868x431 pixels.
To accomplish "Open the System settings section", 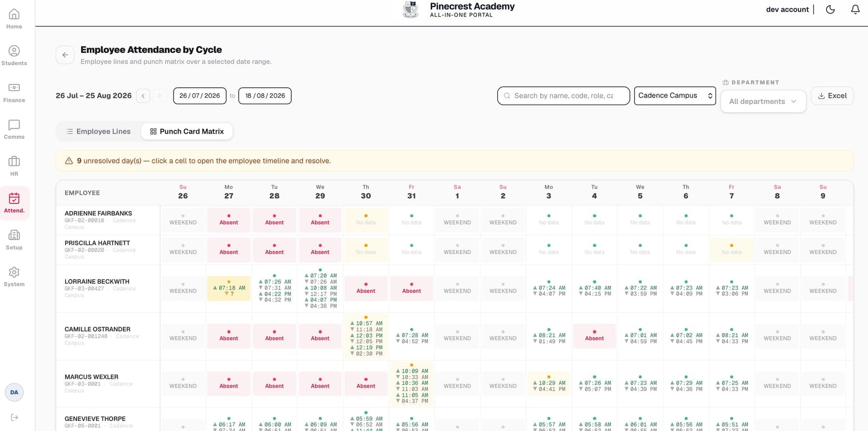I will [14, 277].
